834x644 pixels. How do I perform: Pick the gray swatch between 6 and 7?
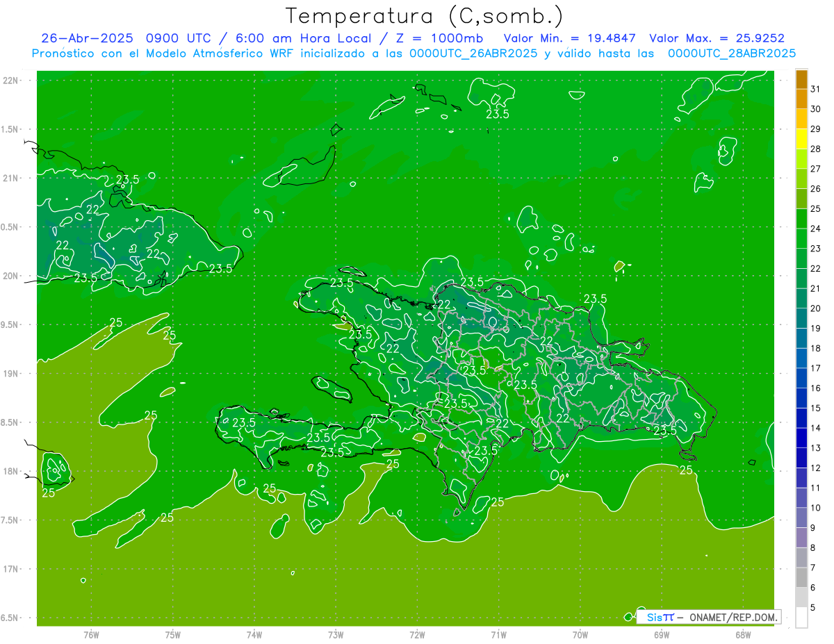click(802, 578)
